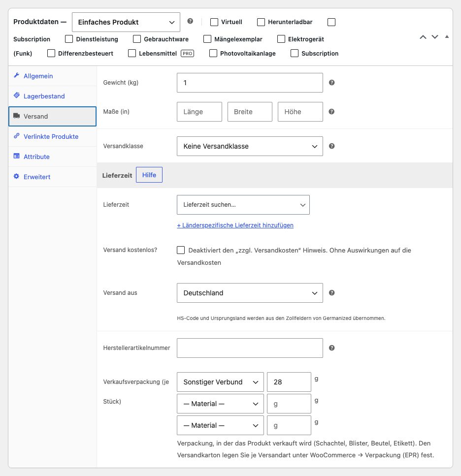Open the Versand aus Deutschland dropdown
The width and height of the screenshot is (461, 476).
pyautogui.click(x=250, y=293)
